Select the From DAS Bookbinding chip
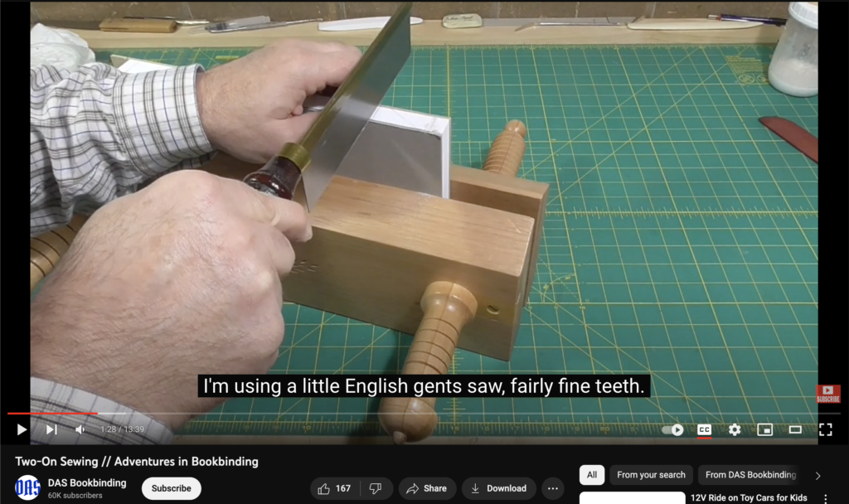Image resolution: width=849 pixels, height=504 pixels. point(750,475)
